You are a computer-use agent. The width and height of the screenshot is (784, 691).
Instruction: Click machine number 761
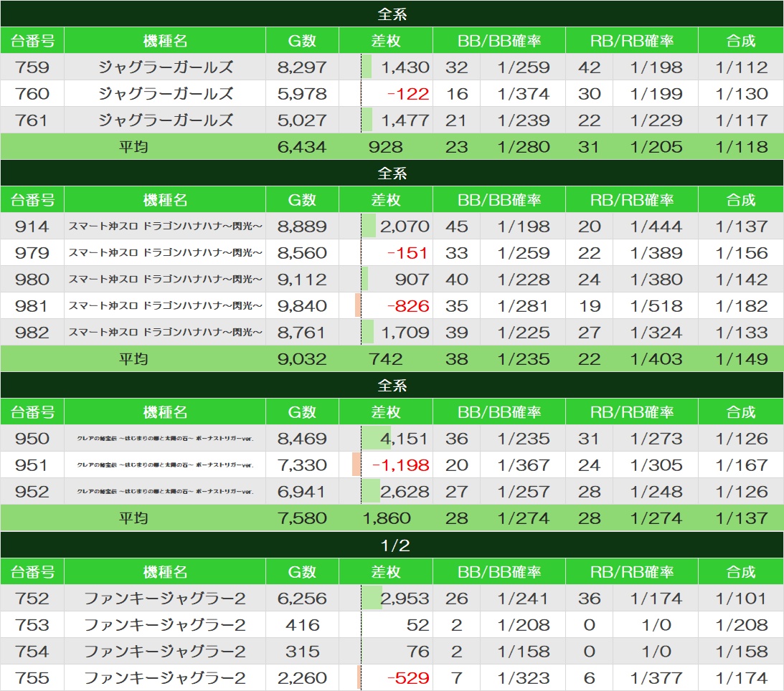tap(32, 120)
